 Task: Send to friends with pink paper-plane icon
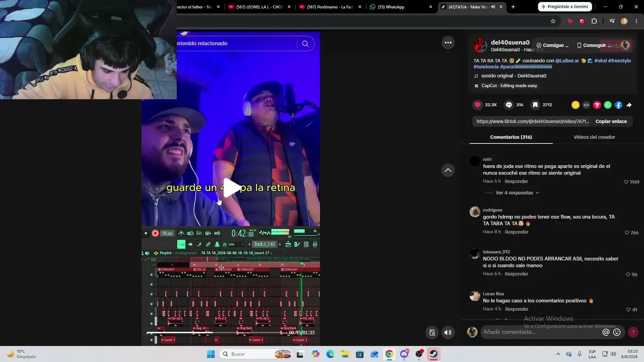pyautogui.click(x=597, y=105)
